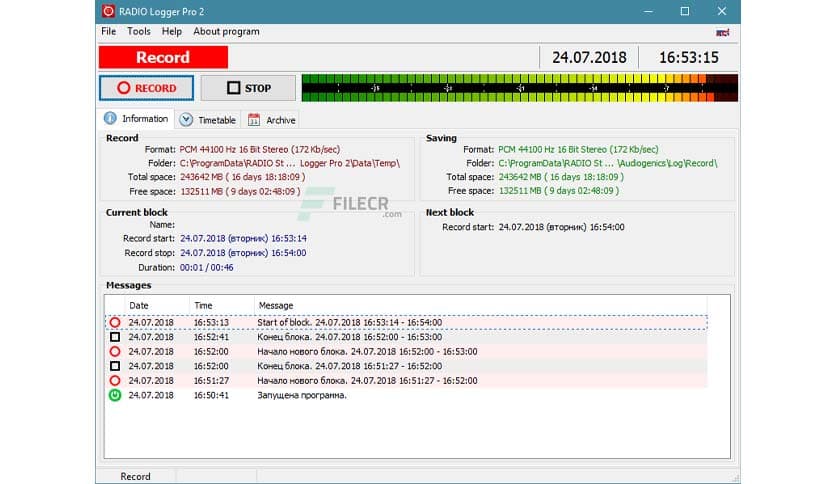Close the RADIO Logger Pro 2 window
836x484 pixels.
pos(721,11)
